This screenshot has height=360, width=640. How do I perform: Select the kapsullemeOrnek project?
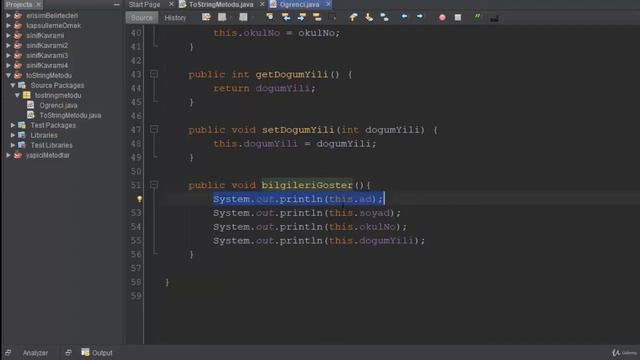(x=53, y=26)
